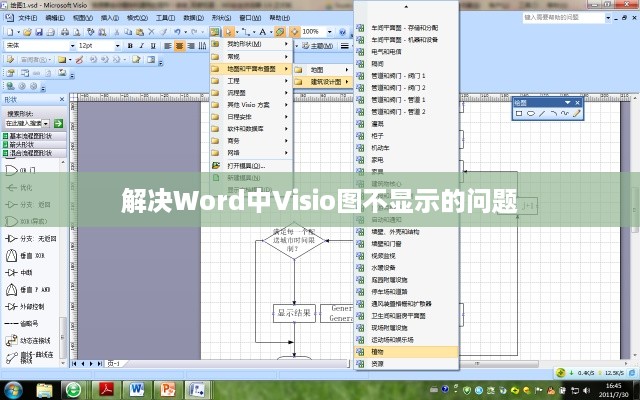Click the 动态连接线 shape in stencil

click(28, 340)
